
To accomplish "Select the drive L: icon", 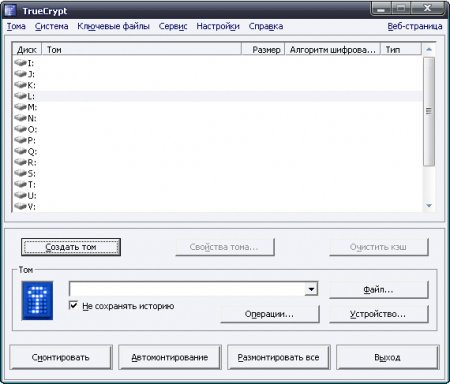I will 20,96.
